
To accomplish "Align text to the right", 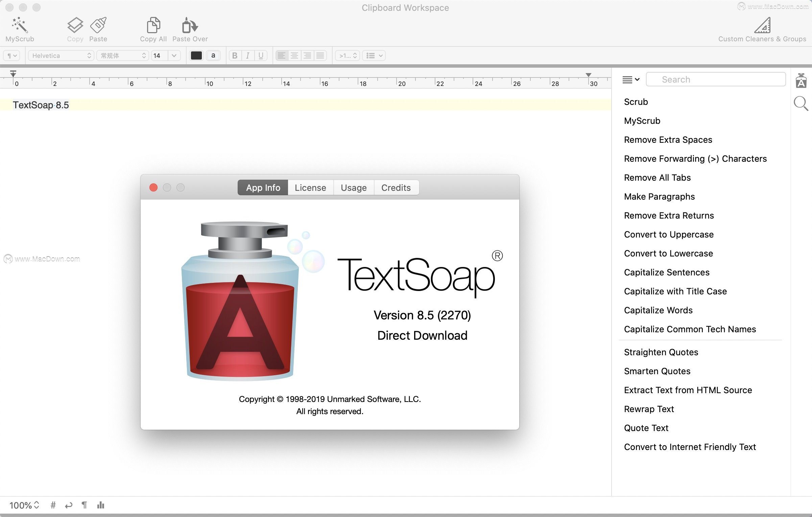I will (307, 55).
